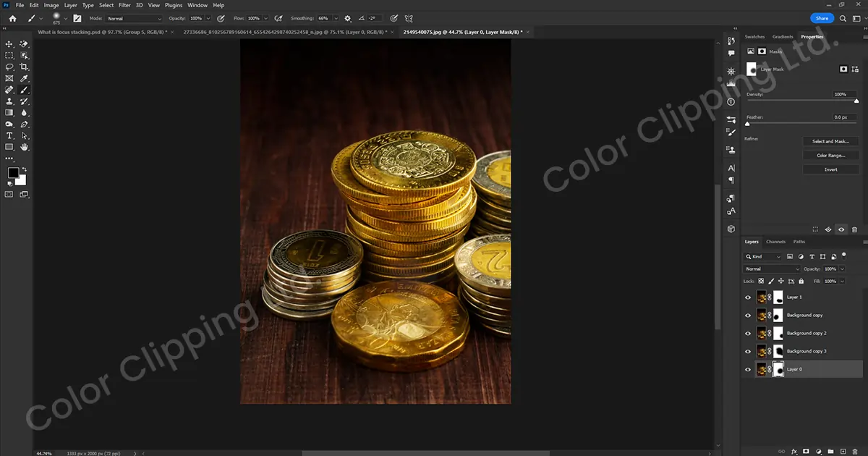
Task: Hide the Layer 0 layer
Action: point(748,369)
